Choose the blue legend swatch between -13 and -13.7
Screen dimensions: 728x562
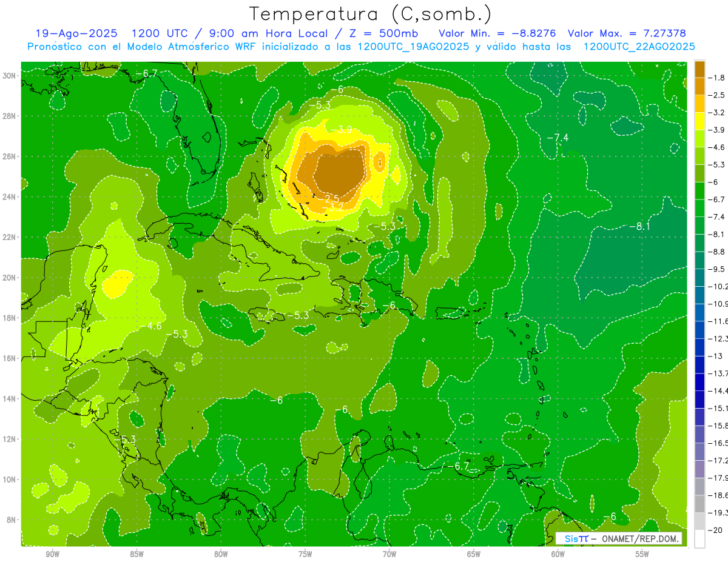(699, 364)
